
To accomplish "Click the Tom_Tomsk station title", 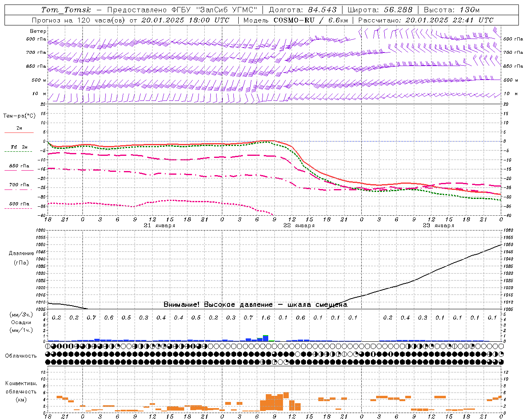I will 66,10.
